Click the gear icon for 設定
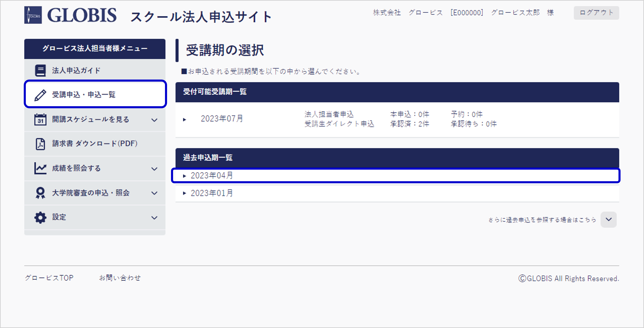 [40, 217]
